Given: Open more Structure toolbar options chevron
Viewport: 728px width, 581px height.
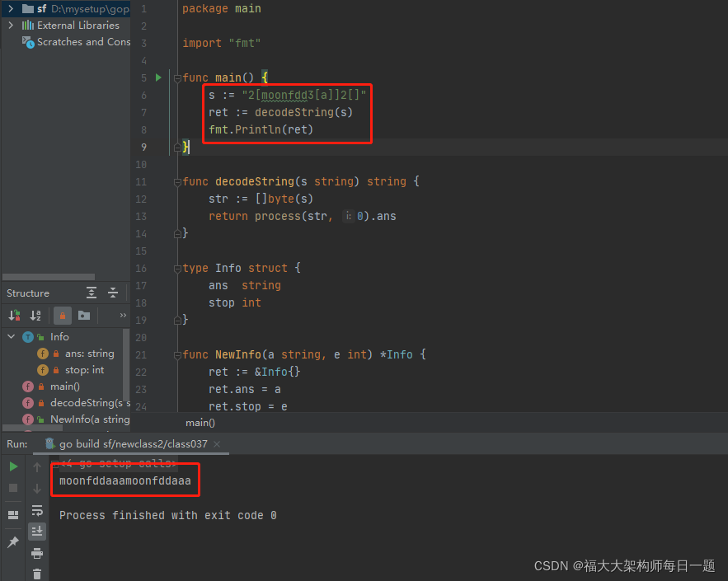Looking at the screenshot, I should click(x=123, y=316).
